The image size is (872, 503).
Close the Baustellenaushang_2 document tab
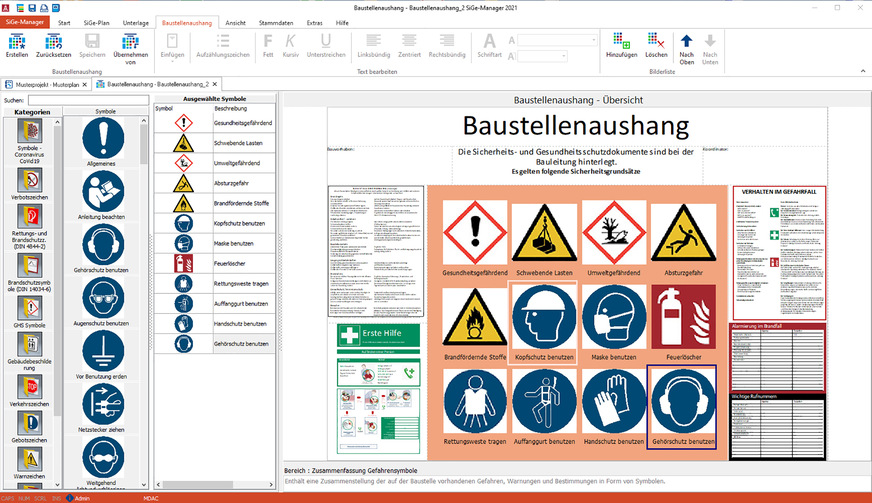coord(215,84)
